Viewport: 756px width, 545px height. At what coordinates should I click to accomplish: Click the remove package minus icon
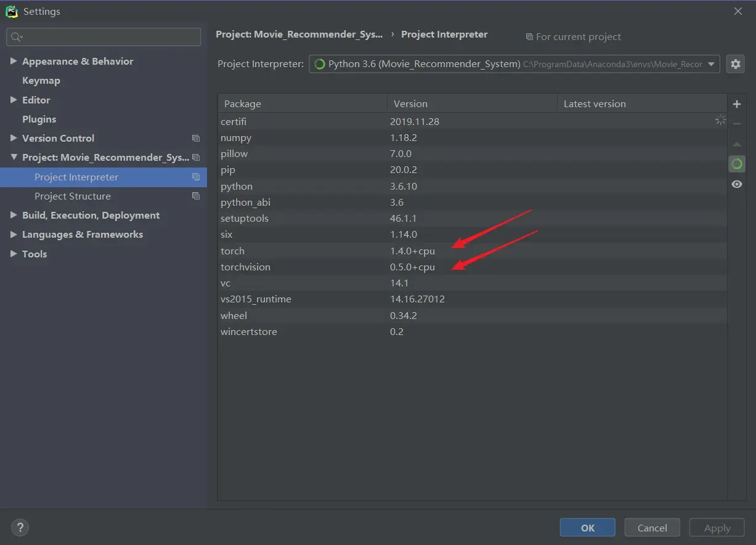point(736,124)
